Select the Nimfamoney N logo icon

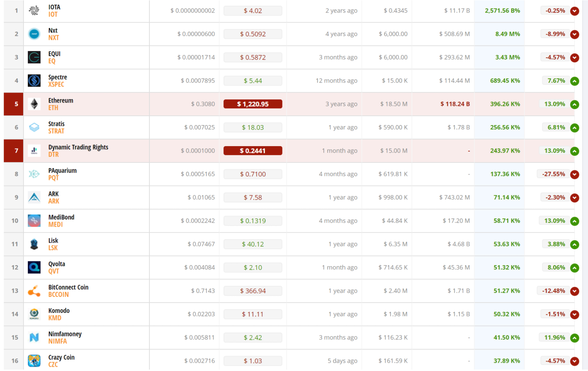(x=34, y=337)
